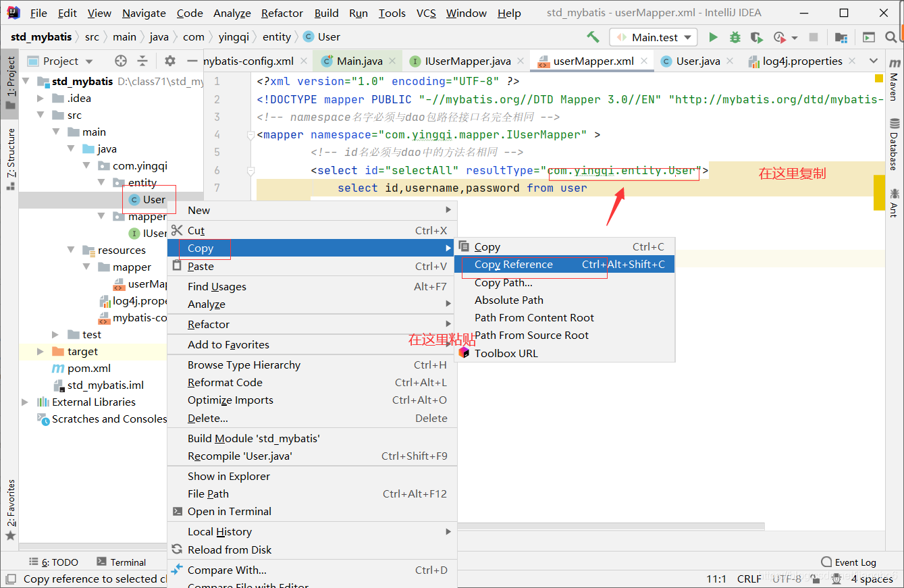The width and height of the screenshot is (904, 588).
Task: Expand the test folder
Action: click(x=57, y=335)
